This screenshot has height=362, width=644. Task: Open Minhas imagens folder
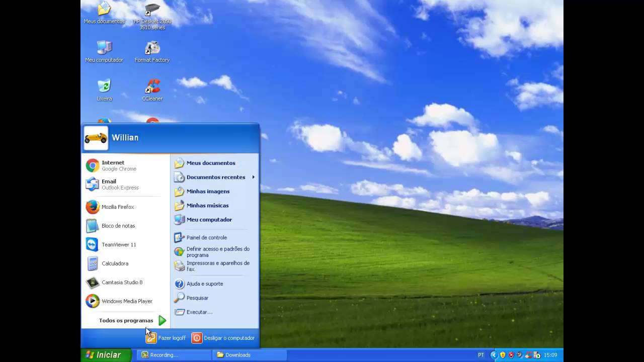[x=214, y=191]
